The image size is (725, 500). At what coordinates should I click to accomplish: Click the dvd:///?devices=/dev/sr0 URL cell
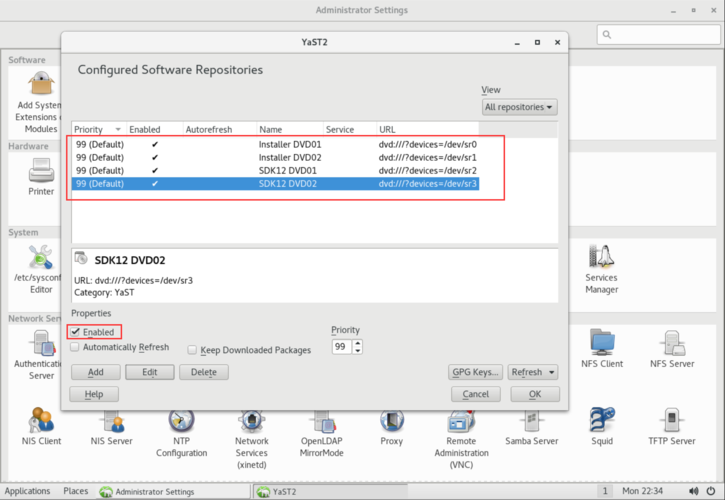coord(428,144)
